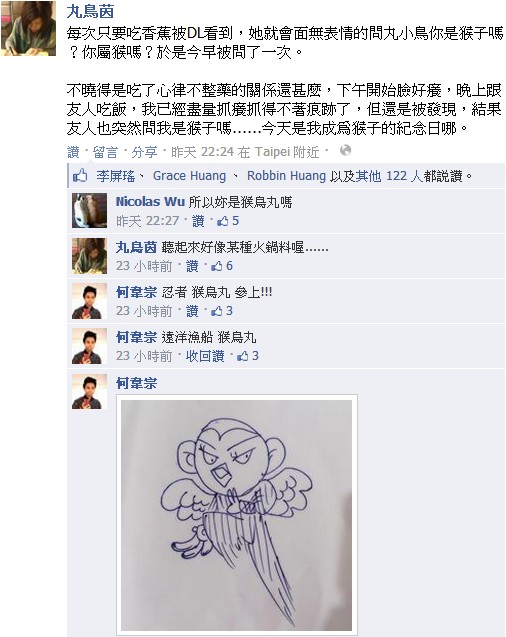Click the thumbs-up icon beside 李屏瑤
Image resolution: width=506 pixels, height=637 pixels.
(x=80, y=176)
